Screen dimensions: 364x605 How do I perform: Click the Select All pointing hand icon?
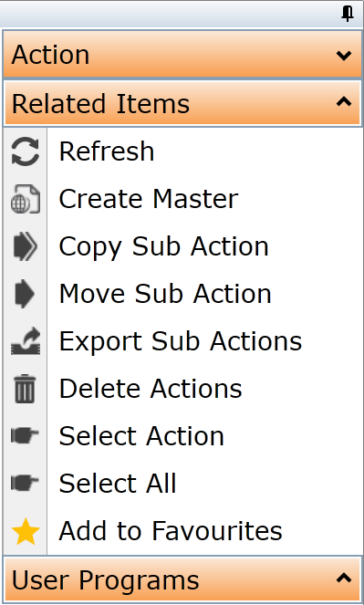tap(25, 483)
